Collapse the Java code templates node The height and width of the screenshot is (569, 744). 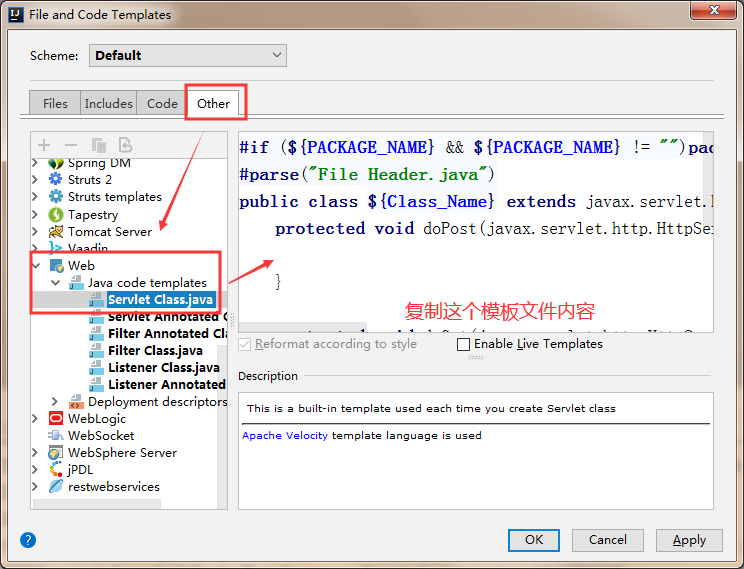click(x=56, y=283)
